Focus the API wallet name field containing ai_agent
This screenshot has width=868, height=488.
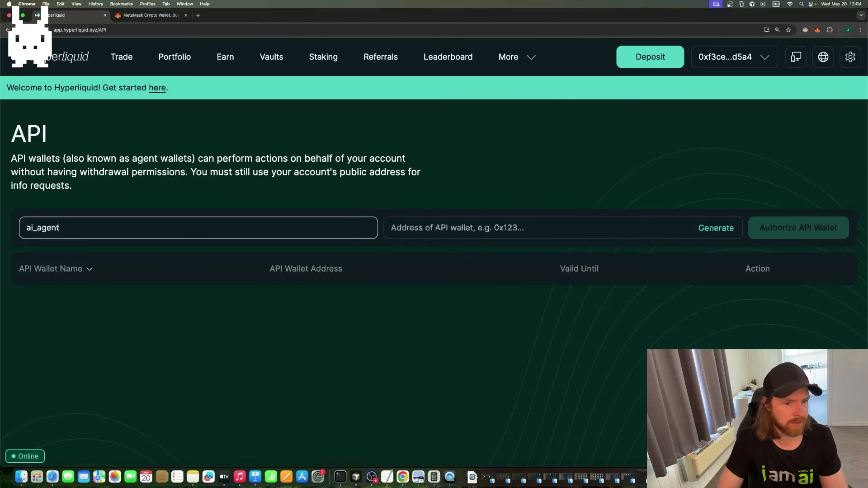(198, 228)
